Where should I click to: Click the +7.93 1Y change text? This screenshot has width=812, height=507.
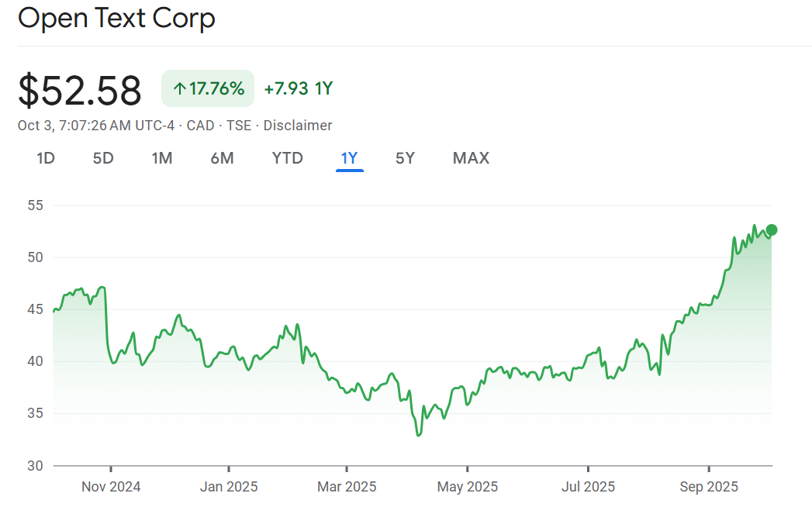[298, 88]
